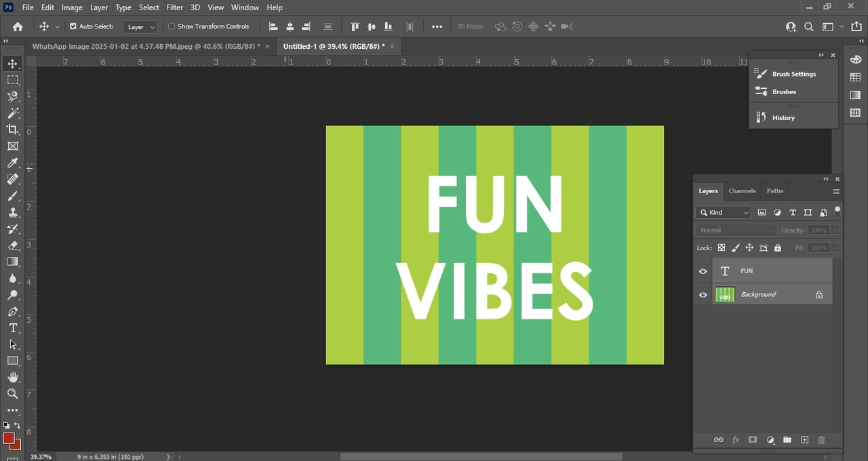This screenshot has height=461, width=868.
Task: Select the Move tool in the toolbar
Action: point(13,64)
